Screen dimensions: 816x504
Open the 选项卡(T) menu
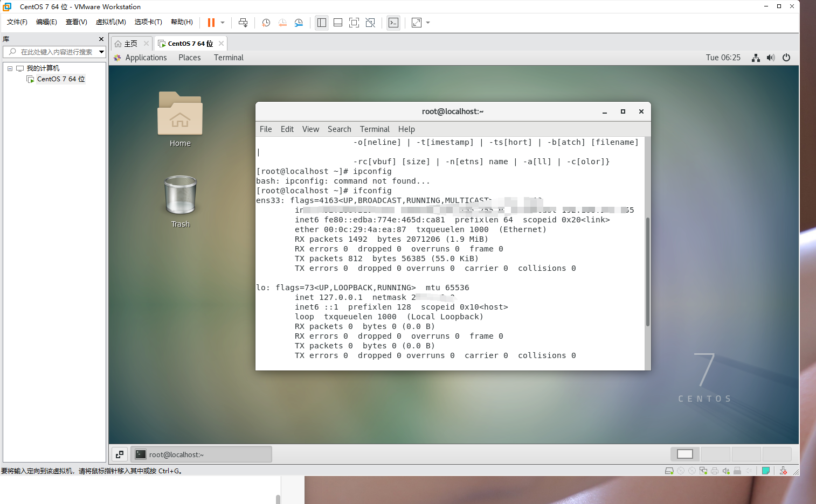pyautogui.click(x=148, y=22)
